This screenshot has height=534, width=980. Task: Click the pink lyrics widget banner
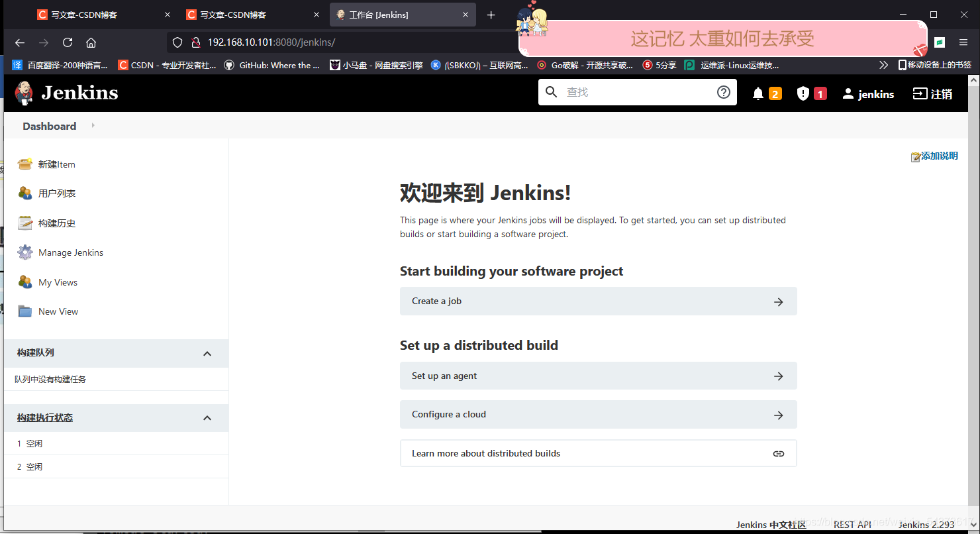click(x=723, y=38)
